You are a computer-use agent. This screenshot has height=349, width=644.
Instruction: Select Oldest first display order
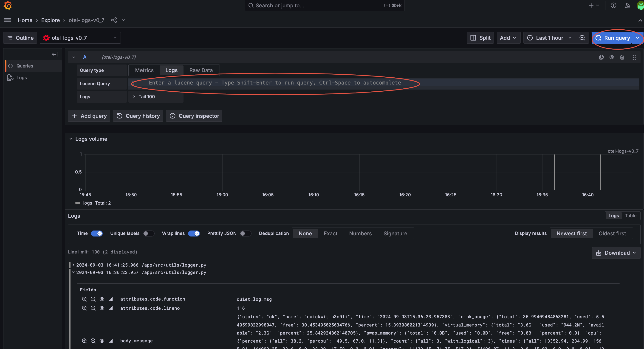(x=612, y=233)
